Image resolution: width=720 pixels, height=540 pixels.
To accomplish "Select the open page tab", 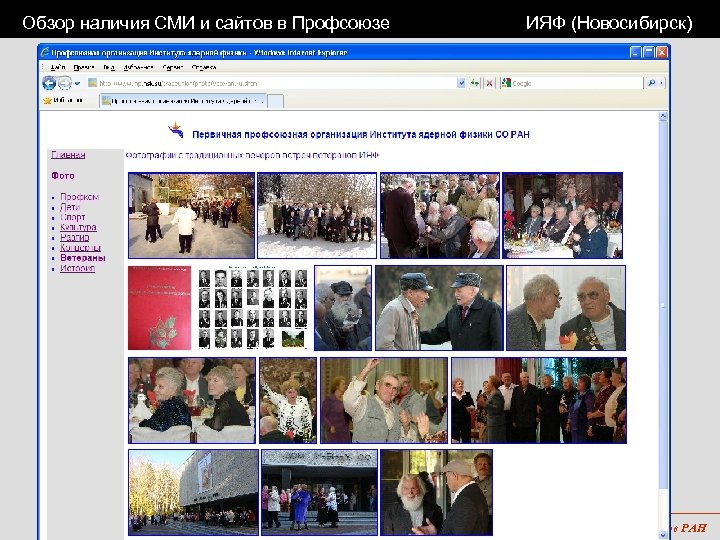I will [183, 101].
